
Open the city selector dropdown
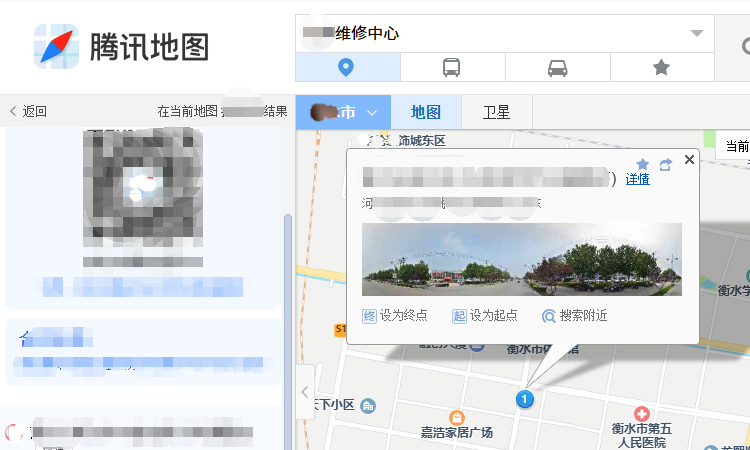click(343, 112)
